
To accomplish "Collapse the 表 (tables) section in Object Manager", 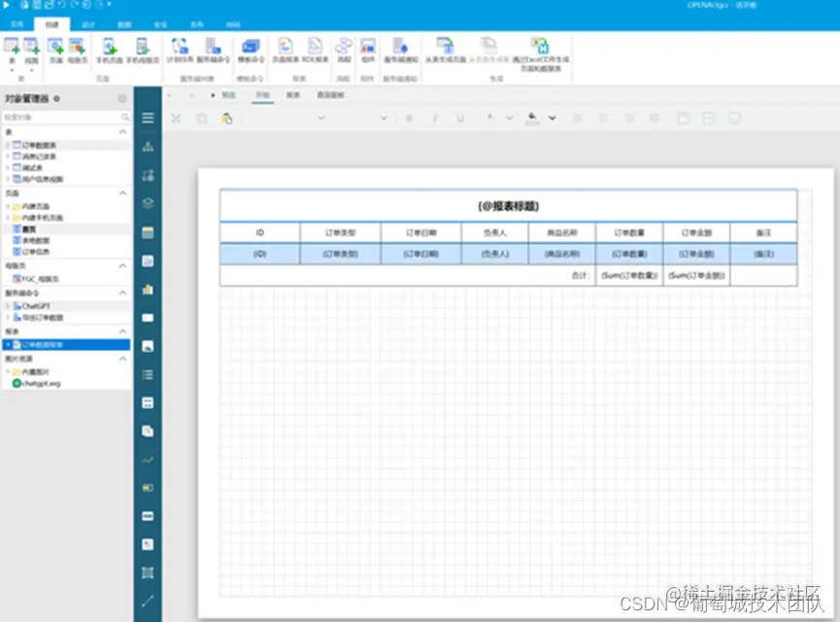I will (122, 132).
